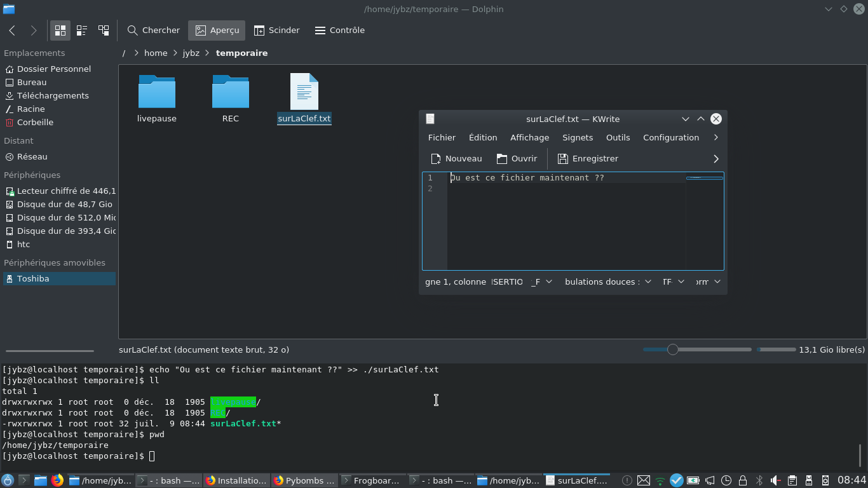
Task: Open tabulations douces dropdown in KWrite
Action: click(607, 281)
